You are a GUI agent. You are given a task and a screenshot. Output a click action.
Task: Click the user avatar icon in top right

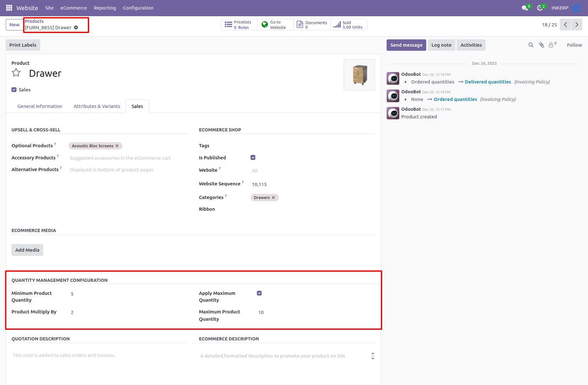[x=577, y=8]
